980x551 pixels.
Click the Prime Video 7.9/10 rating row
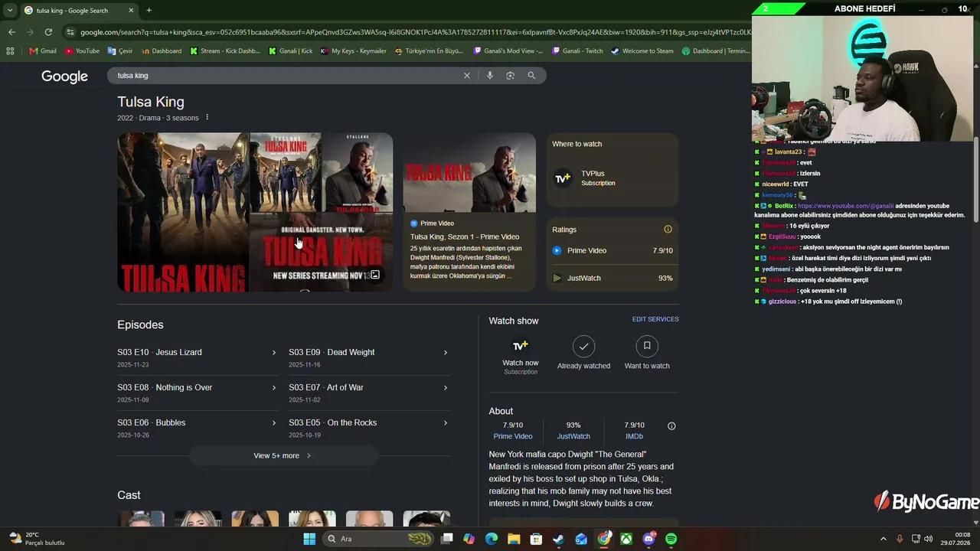(612, 250)
